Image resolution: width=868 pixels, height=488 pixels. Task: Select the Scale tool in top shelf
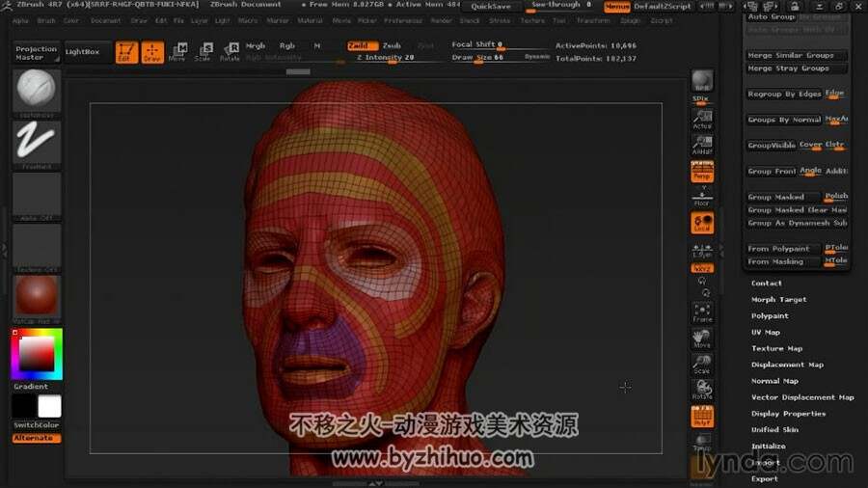click(203, 52)
